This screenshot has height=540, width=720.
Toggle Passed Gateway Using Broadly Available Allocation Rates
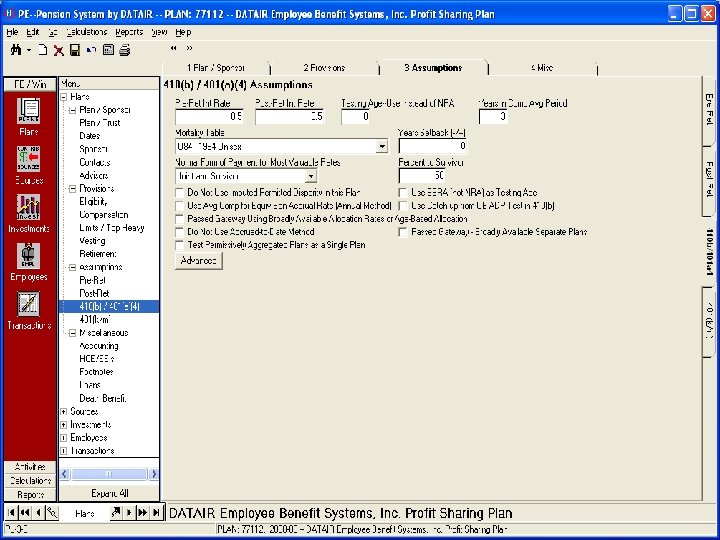click(180, 219)
